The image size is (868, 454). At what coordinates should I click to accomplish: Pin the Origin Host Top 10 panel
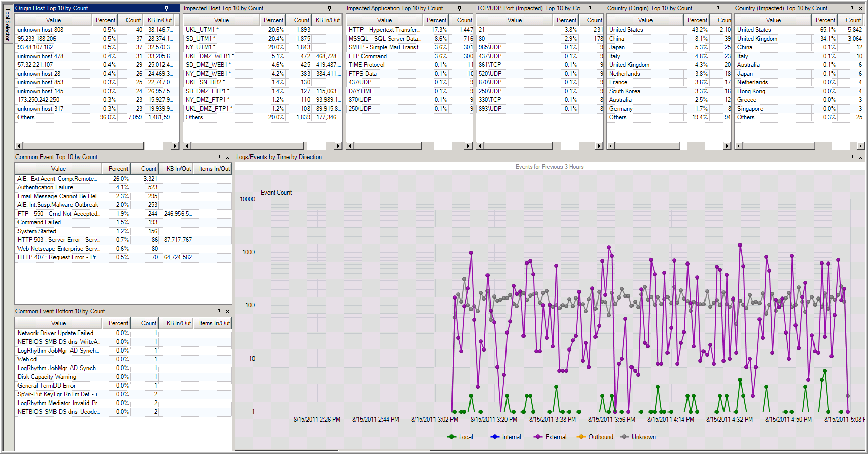[166, 8]
